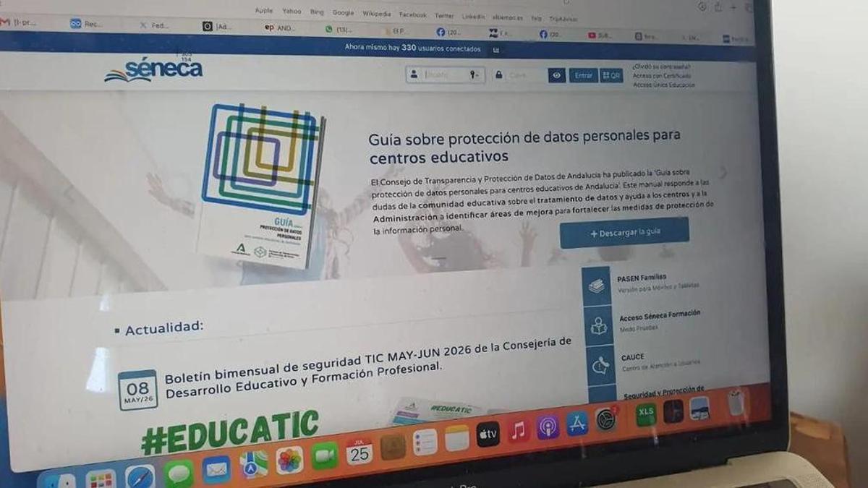
Task: Click the PASEN Familias stacked-books icon
Action: 597,286
